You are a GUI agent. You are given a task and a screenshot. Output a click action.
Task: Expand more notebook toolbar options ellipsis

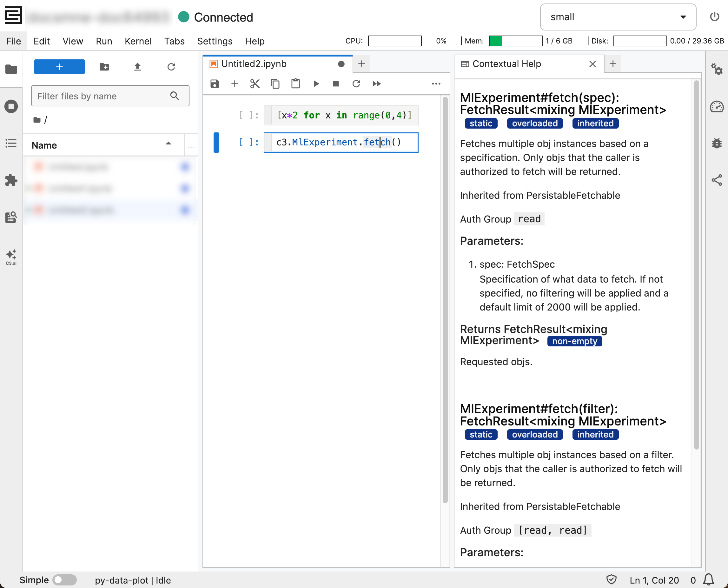pos(436,84)
